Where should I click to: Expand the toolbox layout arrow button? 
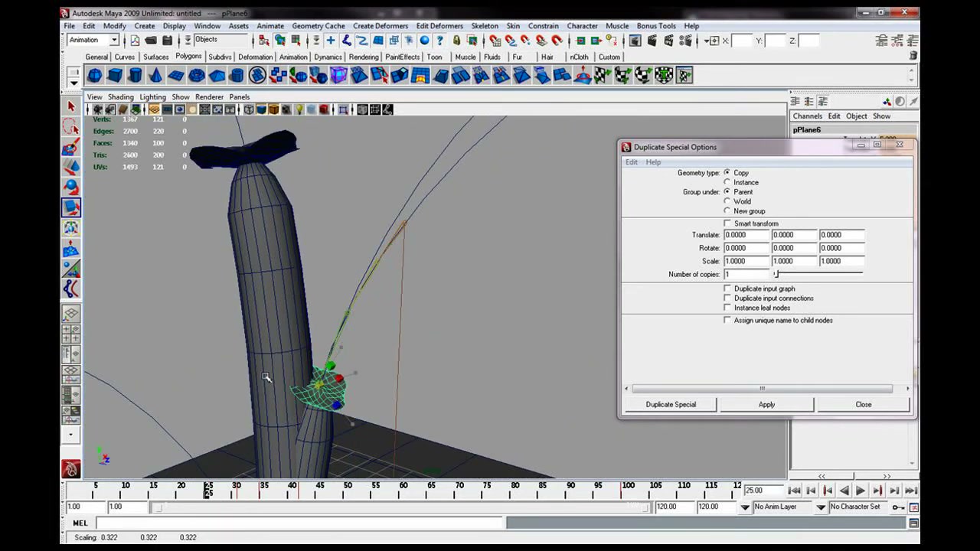[x=71, y=435]
